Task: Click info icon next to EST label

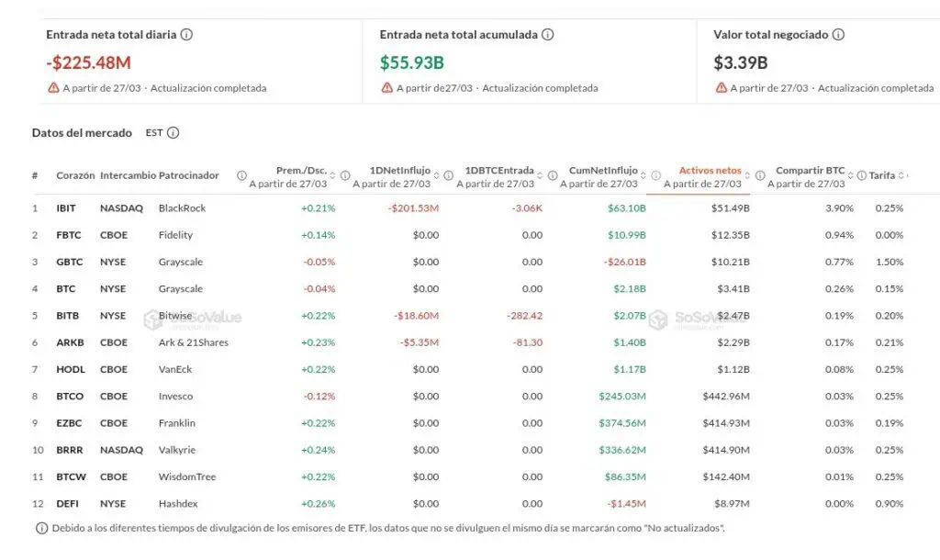Action: [173, 133]
